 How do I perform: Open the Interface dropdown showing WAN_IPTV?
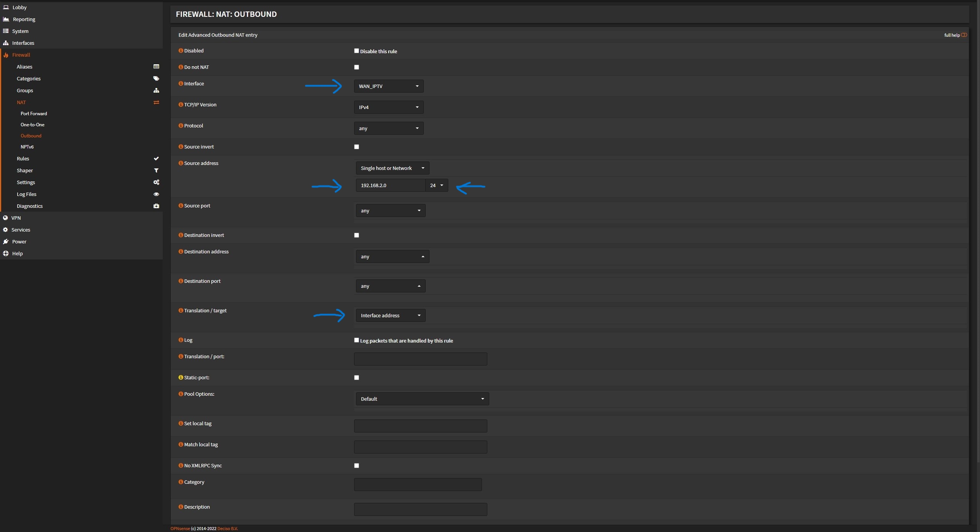[x=388, y=86]
